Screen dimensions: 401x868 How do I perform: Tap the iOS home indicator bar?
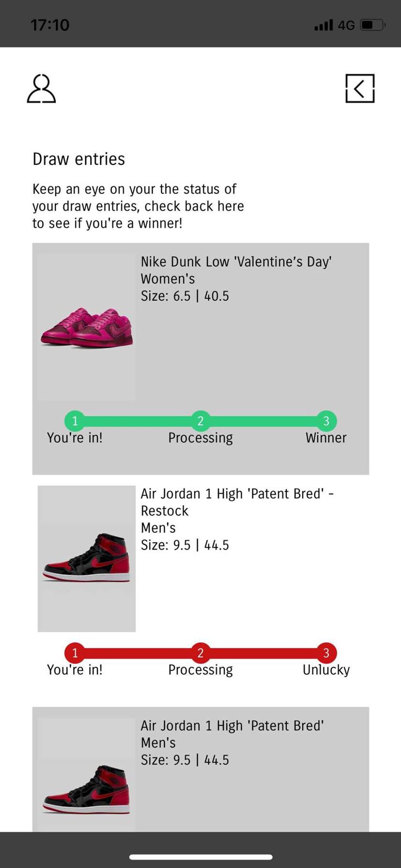point(200,857)
